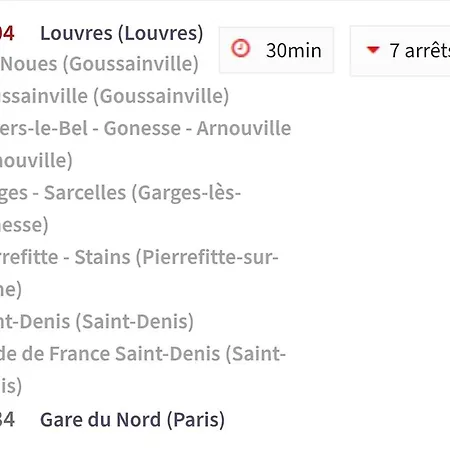Click Villiers-le-Bel - Gonesse - Arnouville stop
Screen dimensions: 450x450
tap(145, 128)
